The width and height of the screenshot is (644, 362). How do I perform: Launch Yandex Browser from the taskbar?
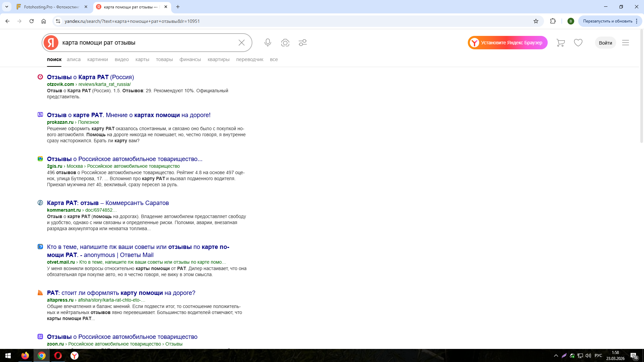coord(75,356)
